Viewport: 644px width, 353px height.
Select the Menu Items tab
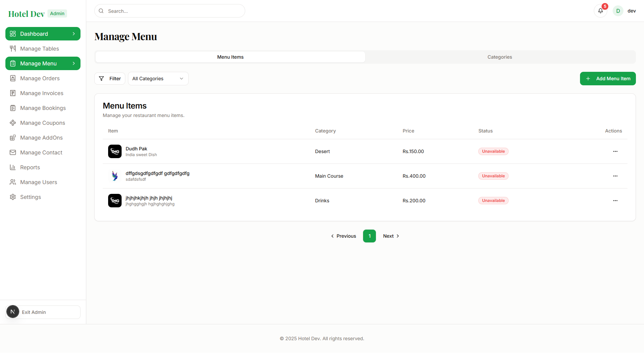tap(230, 57)
